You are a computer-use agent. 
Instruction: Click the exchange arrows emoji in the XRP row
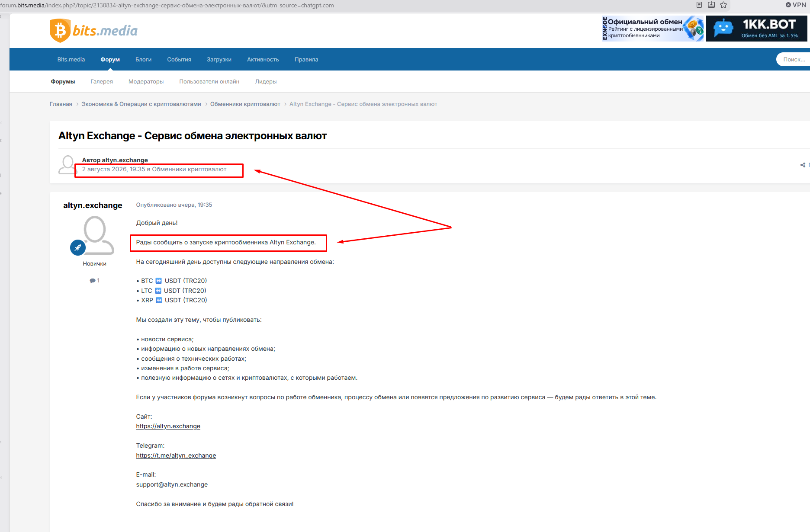point(159,300)
